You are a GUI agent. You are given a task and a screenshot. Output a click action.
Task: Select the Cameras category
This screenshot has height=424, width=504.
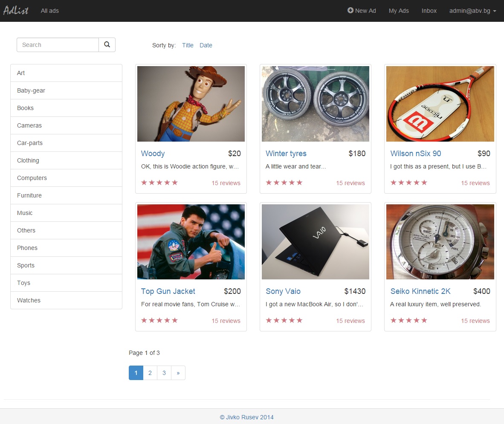pyautogui.click(x=66, y=125)
